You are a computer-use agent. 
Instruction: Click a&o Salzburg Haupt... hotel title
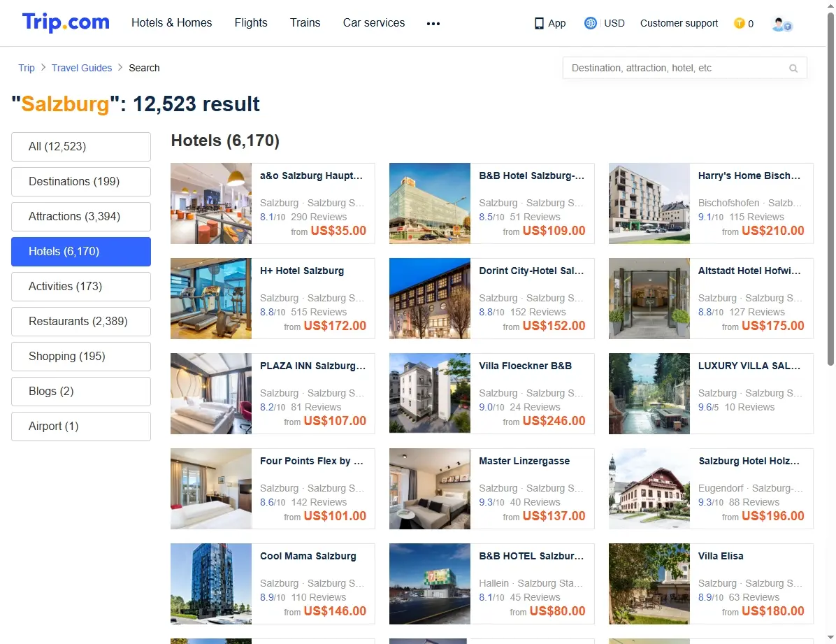pyautogui.click(x=311, y=176)
